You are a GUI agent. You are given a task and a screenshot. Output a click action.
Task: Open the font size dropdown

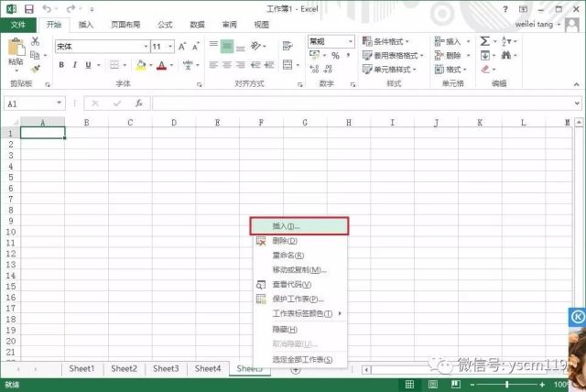point(170,47)
